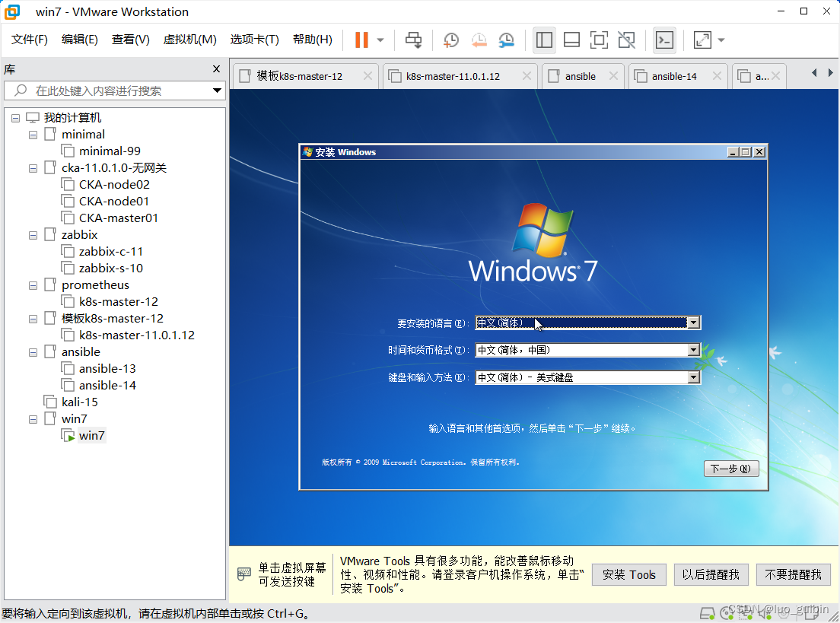Viewport: 840px width, 623px height.
Task: Open the snapshot manager icon
Action: click(506, 40)
